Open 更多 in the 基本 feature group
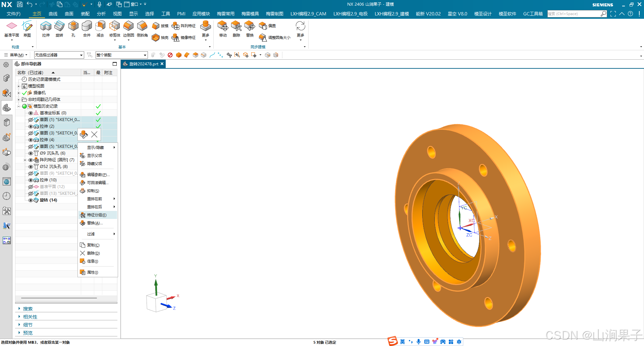This screenshot has height=346, width=644. 206,31
